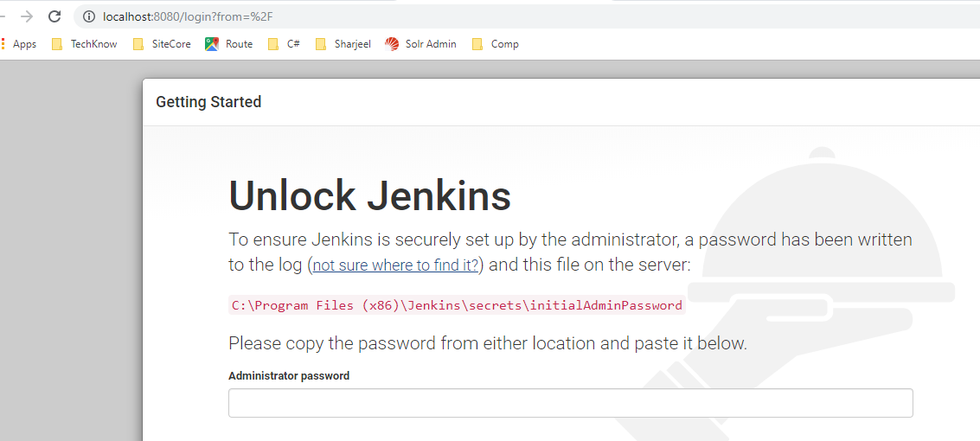Open the Comp bookmark folder
The height and width of the screenshot is (441, 980).
tap(495, 44)
